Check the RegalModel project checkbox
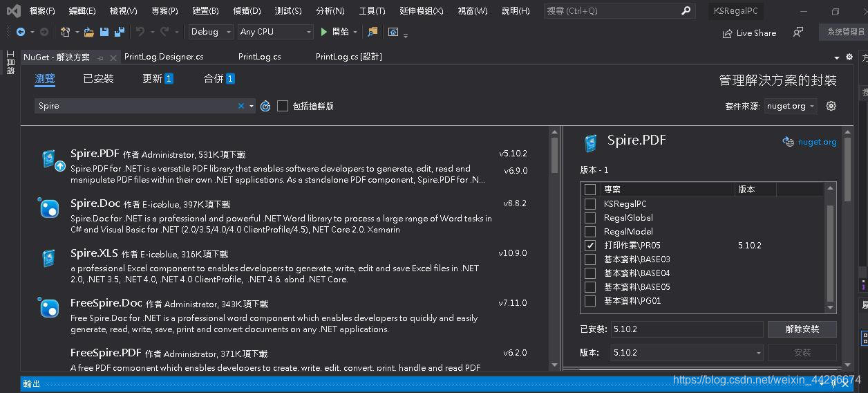Screen dimensions: 868x393 (x=590, y=232)
